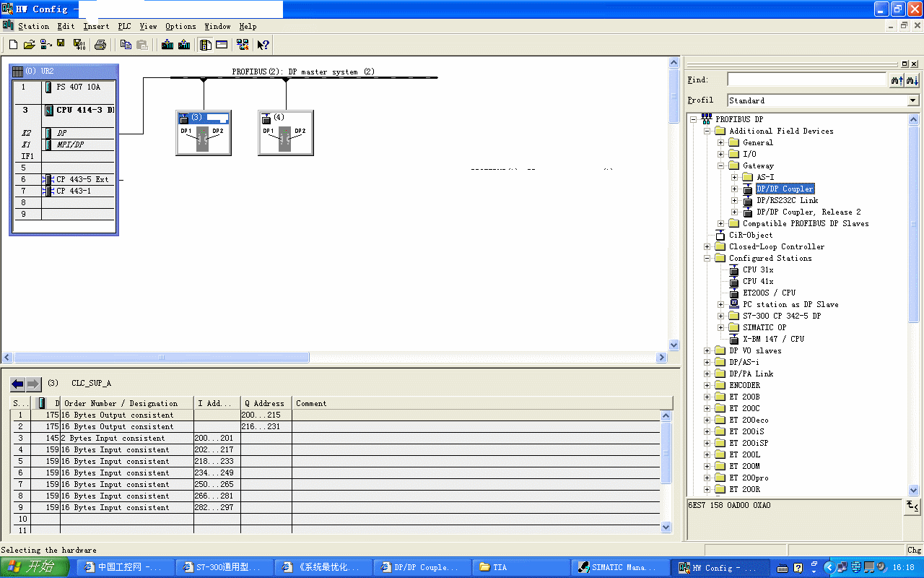
Task: Select the DP/DP coupler slave (4) on bus
Action: click(285, 133)
